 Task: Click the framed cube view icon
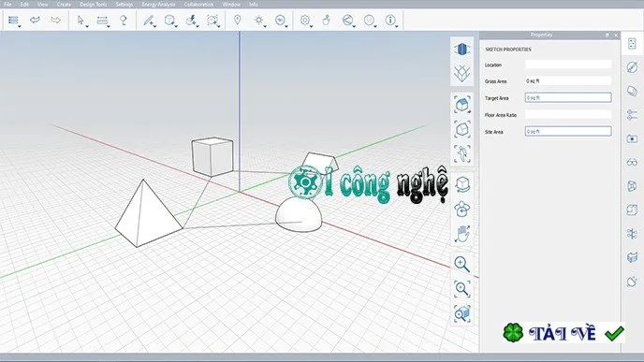point(462,129)
